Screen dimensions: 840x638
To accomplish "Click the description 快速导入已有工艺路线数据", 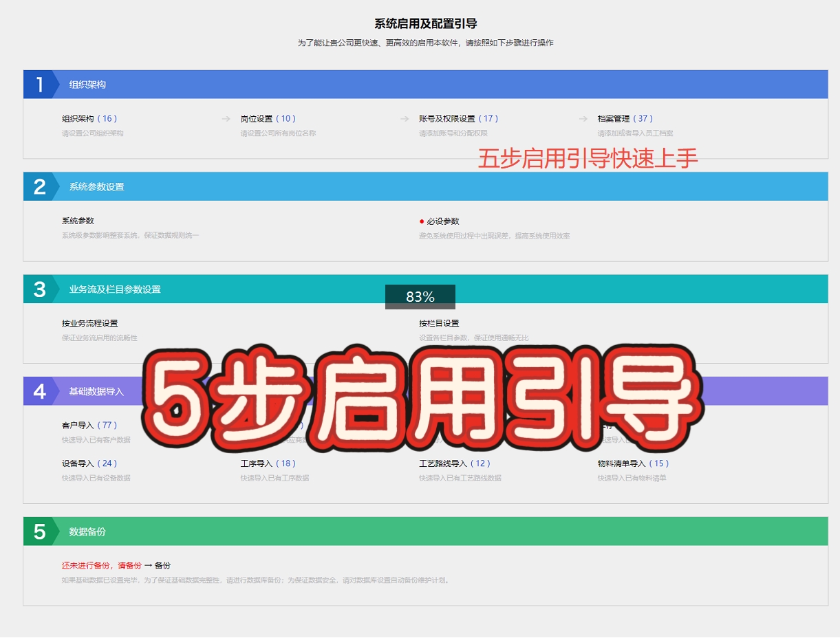I will tap(460, 478).
